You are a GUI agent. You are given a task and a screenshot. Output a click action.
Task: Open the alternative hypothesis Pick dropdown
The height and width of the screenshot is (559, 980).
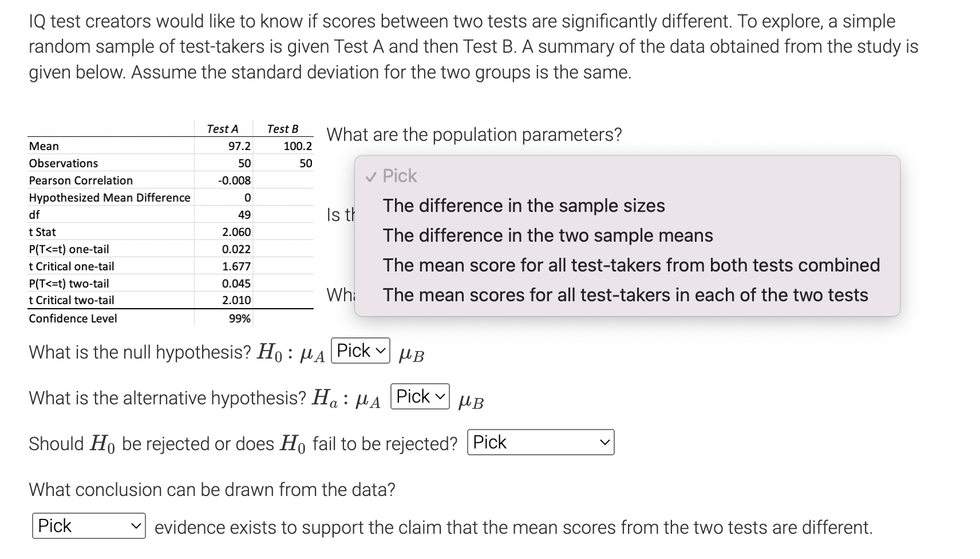420,396
